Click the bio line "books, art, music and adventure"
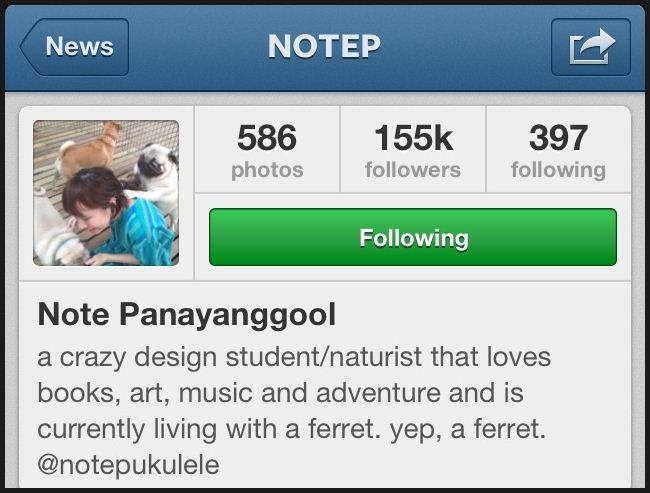 241,393
